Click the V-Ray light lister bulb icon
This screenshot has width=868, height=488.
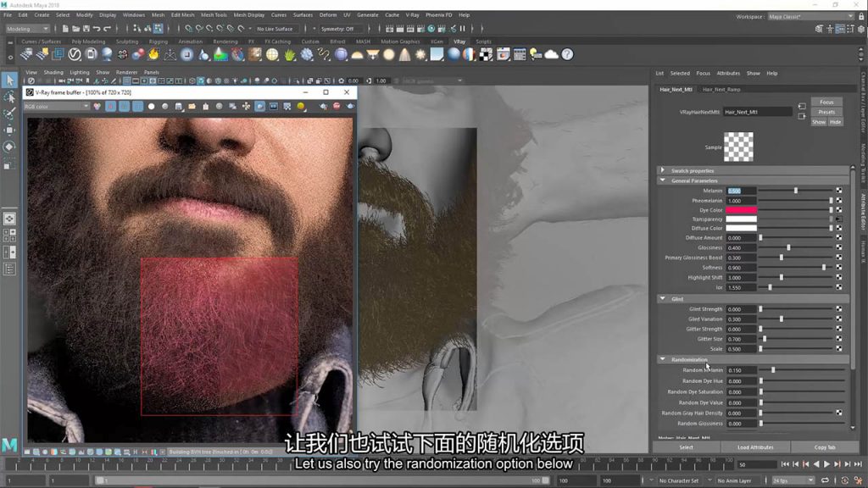536,54
